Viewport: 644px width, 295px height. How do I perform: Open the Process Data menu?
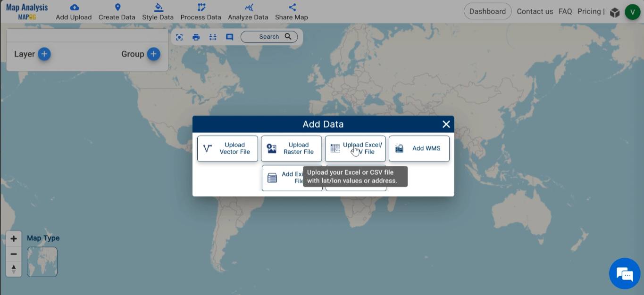[201, 12]
